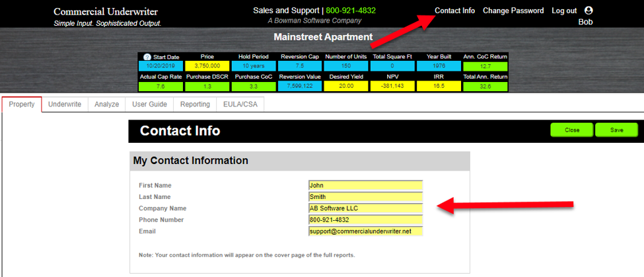Edit the Last Name field
The image size is (644, 277).
pos(365,196)
